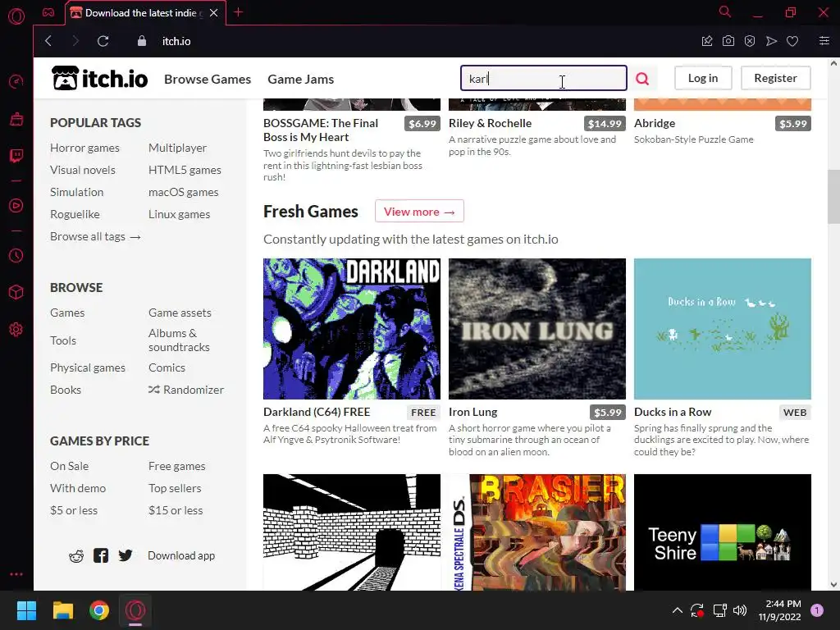Open the GX Corner gamepad tab
The height and width of the screenshot is (630, 840).
coord(48,12)
